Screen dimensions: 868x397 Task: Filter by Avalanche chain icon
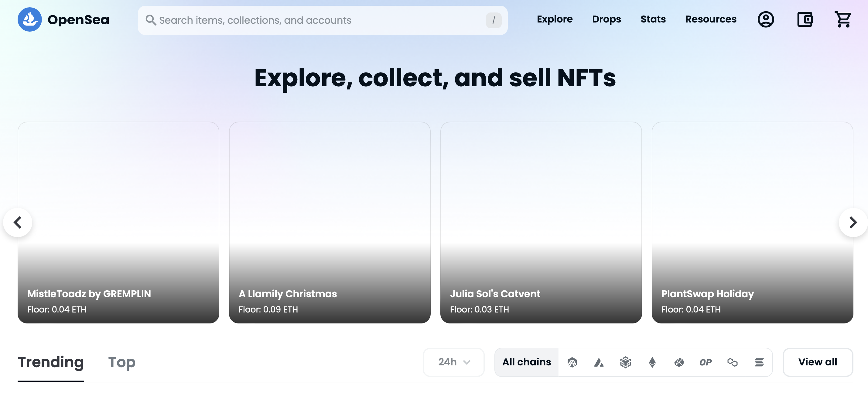point(598,362)
